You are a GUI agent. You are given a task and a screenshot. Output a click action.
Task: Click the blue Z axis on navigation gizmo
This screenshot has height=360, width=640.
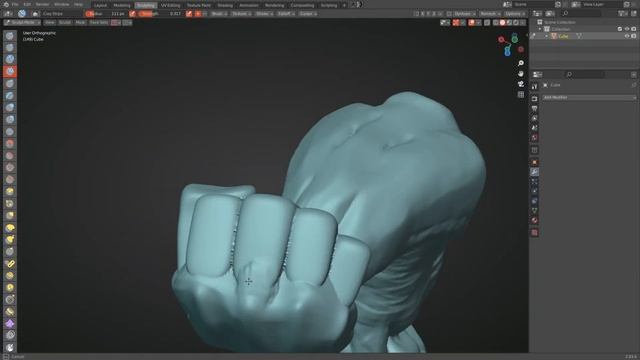(507, 52)
